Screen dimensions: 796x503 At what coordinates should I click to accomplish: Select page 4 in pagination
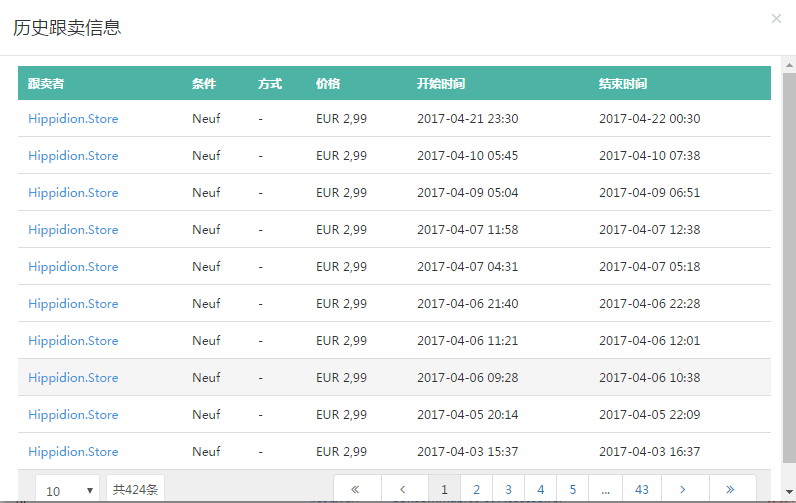click(541, 489)
